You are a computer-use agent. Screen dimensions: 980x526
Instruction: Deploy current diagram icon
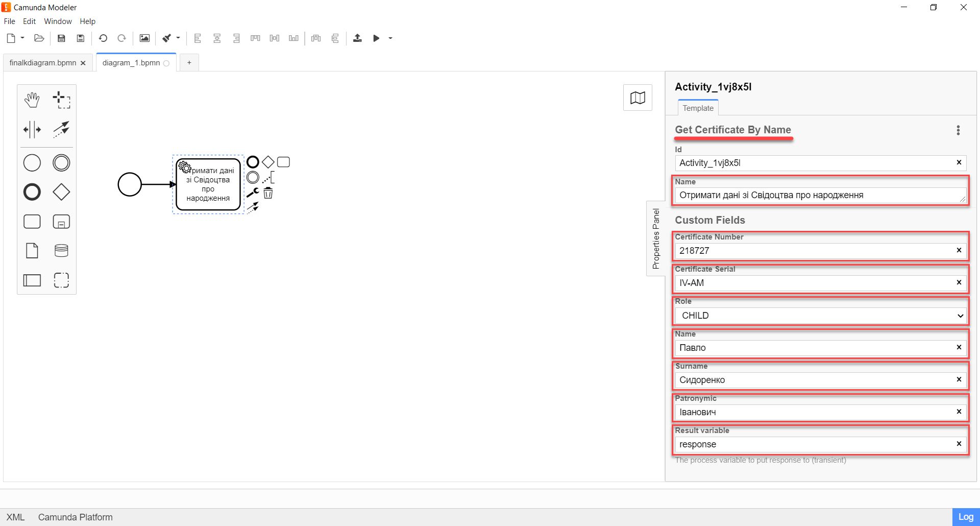point(357,38)
